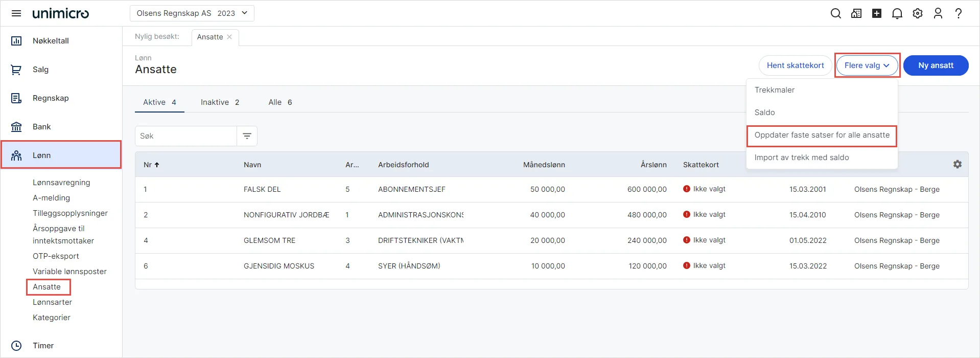Switch to the Inaktive tab
This screenshot has width=980, height=358.
tap(220, 102)
